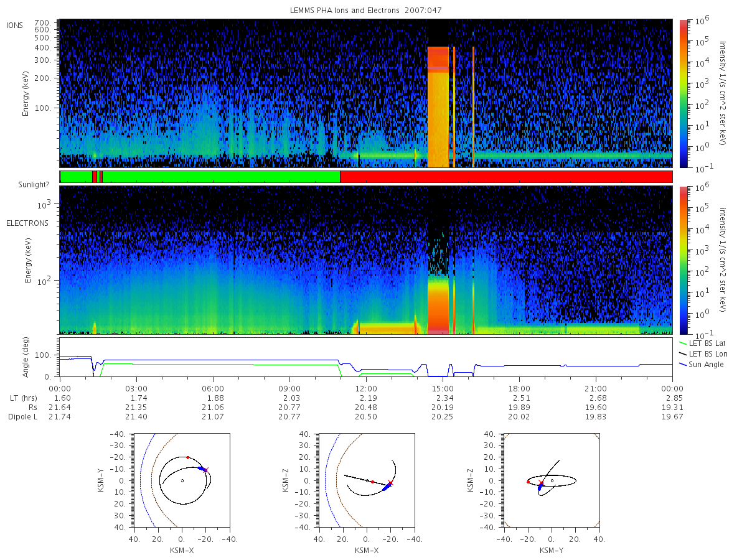Click the ions intensity color bar
This screenshot has width=747, height=560.
click(684, 93)
